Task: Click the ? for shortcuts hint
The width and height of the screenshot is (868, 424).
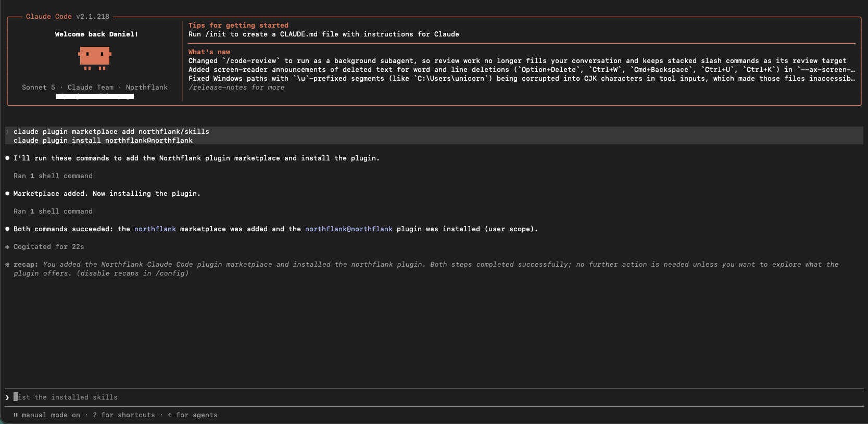Action: click(x=124, y=415)
